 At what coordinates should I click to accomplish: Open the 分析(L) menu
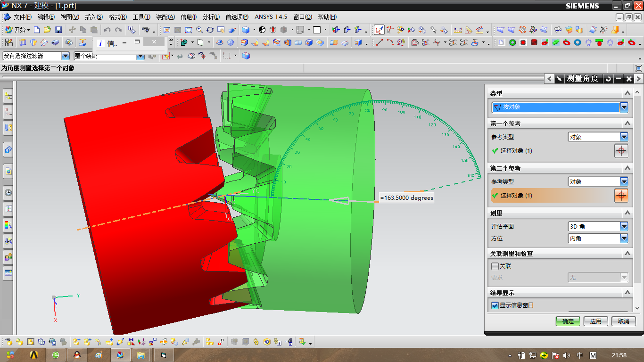tap(211, 17)
